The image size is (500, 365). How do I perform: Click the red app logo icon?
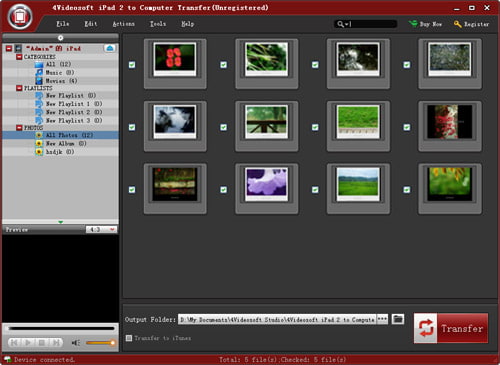coord(20,16)
